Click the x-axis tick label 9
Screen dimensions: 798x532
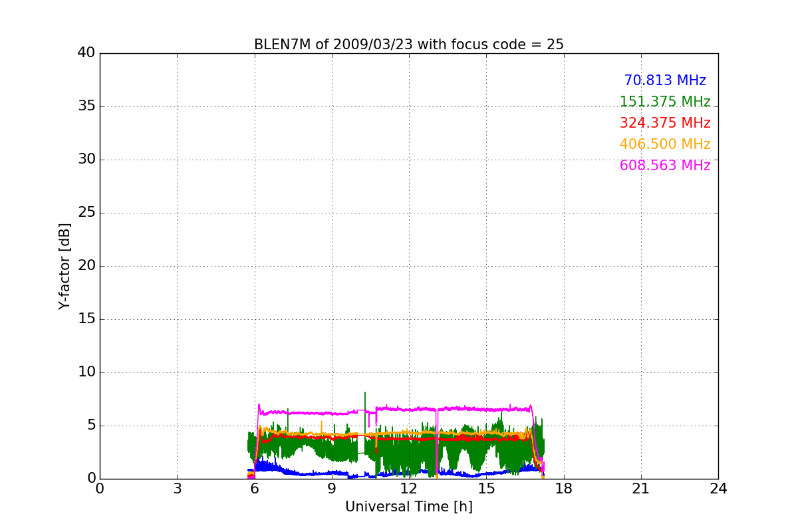click(x=332, y=489)
